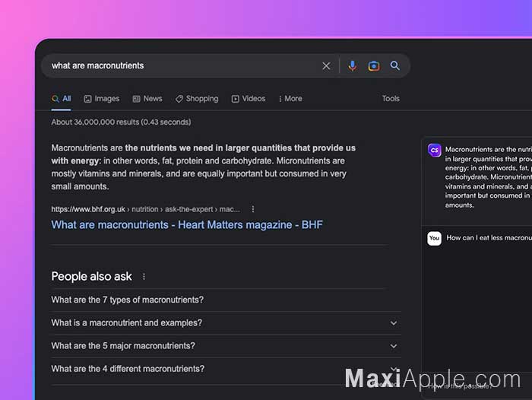This screenshot has width=532, height=400.
Task: Switch to the News tab
Action: [x=147, y=99]
